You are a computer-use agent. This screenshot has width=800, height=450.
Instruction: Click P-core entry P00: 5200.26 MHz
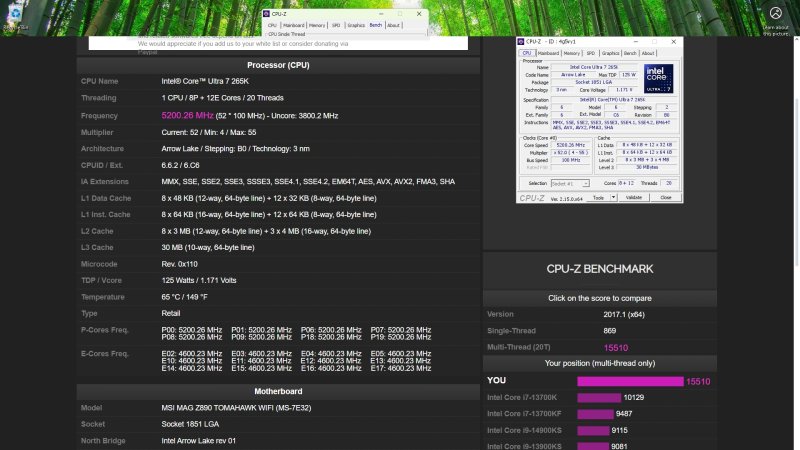pos(191,330)
